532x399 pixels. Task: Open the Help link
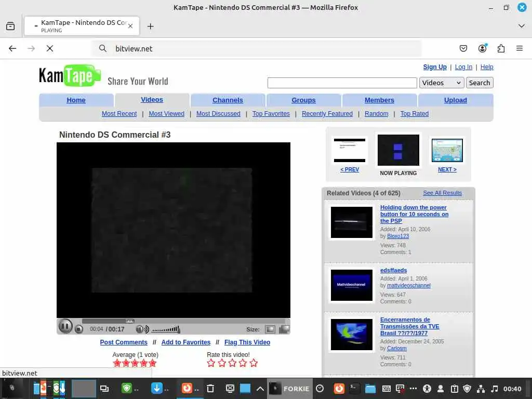486,67
